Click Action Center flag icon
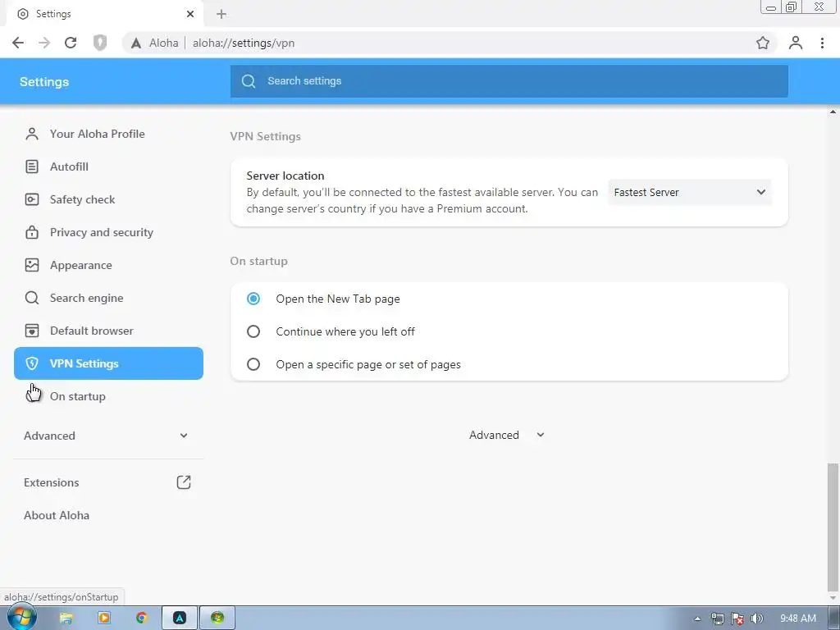Image resolution: width=840 pixels, height=630 pixels. click(x=737, y=619)
